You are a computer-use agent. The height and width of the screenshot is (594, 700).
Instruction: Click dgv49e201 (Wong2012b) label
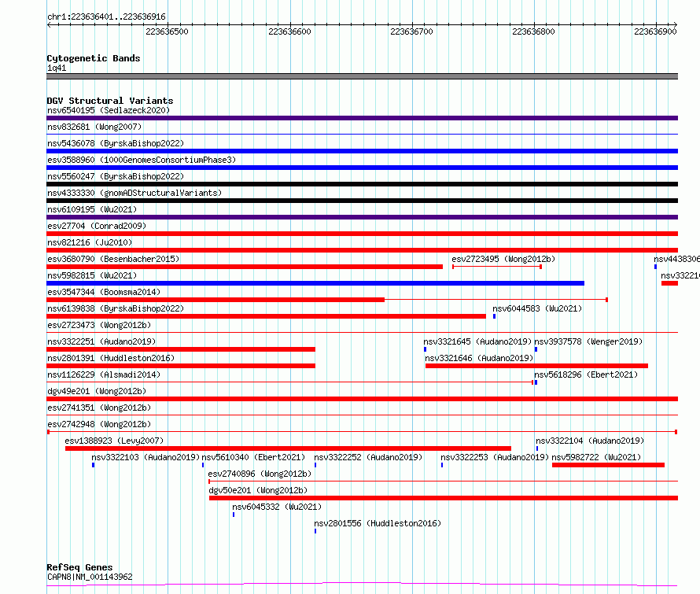point(97,391)
